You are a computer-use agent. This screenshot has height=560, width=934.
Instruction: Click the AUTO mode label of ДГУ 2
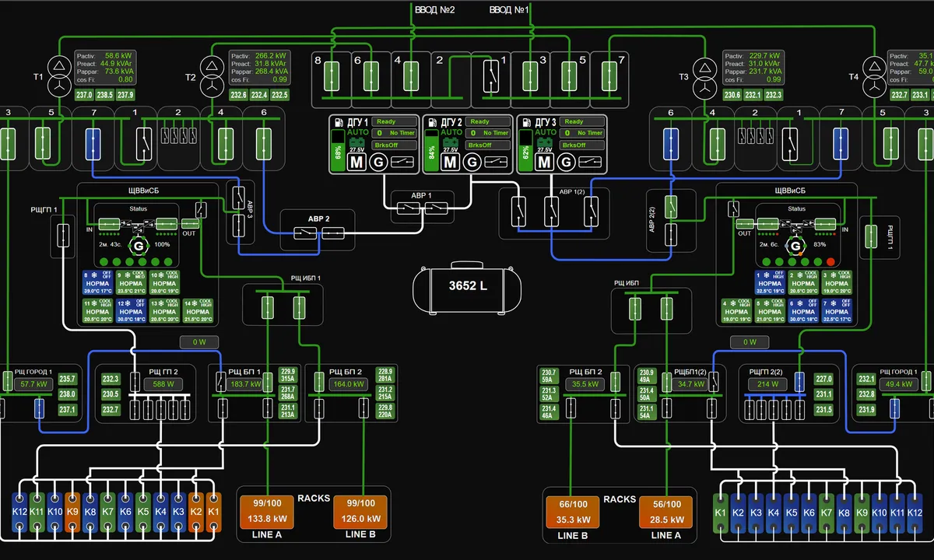point(451,133)
